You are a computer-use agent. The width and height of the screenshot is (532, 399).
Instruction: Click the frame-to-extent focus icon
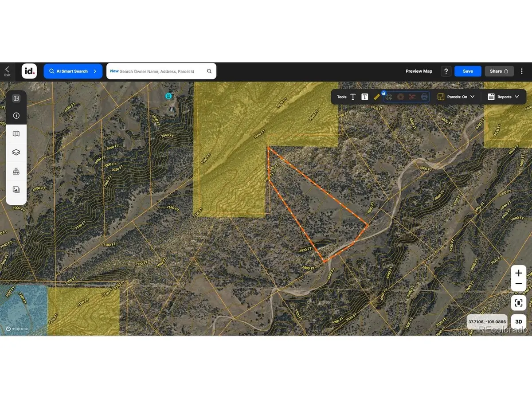pyautogui.click(x=519, y=303)
